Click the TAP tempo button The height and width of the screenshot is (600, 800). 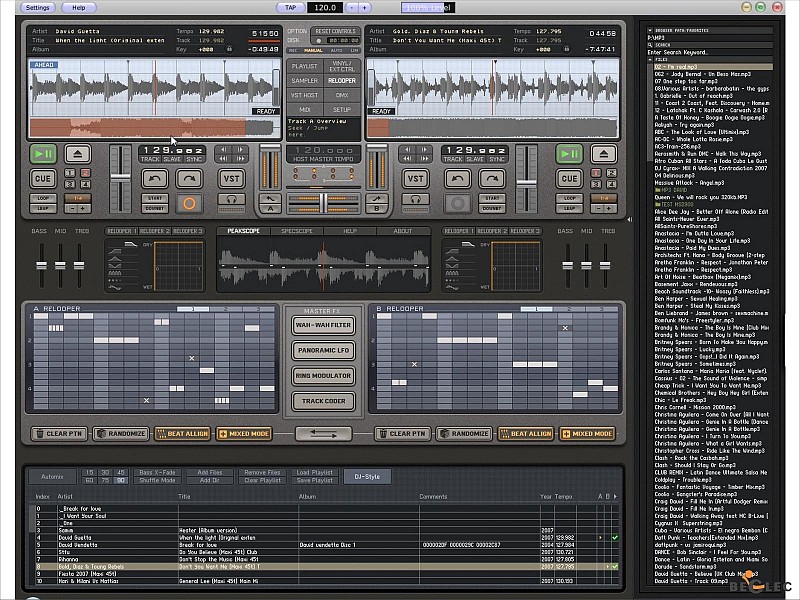coord(291,7)
